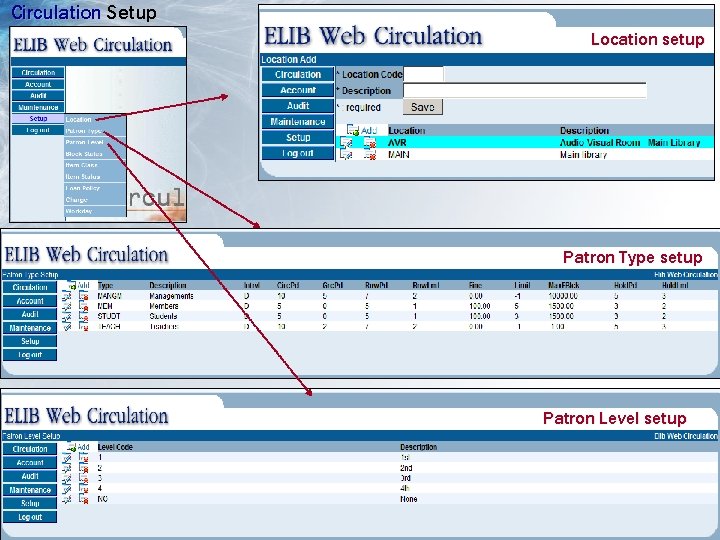Edit the MEM patron type row
The image size is (720, 540).
point(67,306)
